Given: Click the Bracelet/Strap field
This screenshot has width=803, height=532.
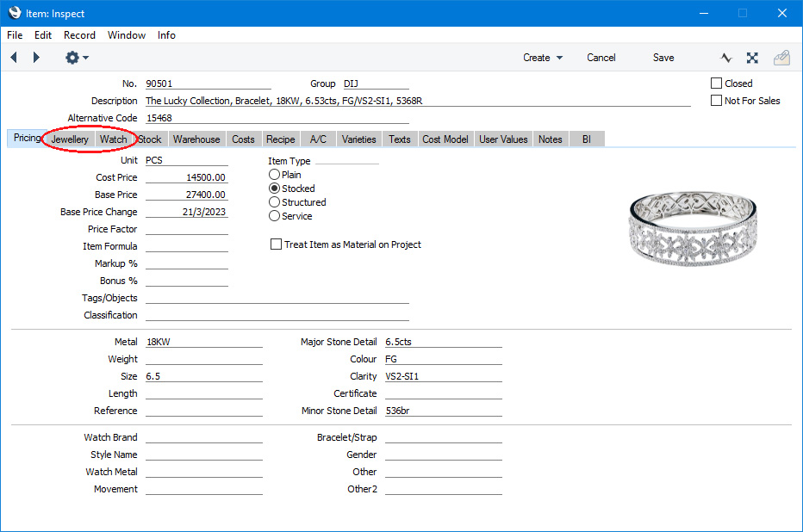Looking at the screenshot, I should (x=444, y=438).
